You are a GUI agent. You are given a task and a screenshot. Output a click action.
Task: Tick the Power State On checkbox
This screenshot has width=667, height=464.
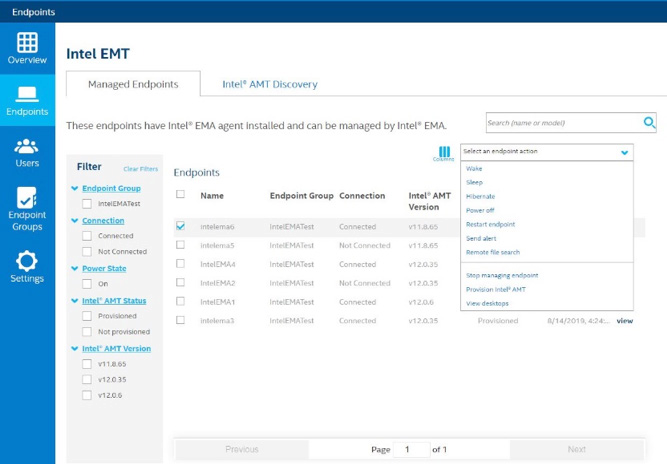87,284
